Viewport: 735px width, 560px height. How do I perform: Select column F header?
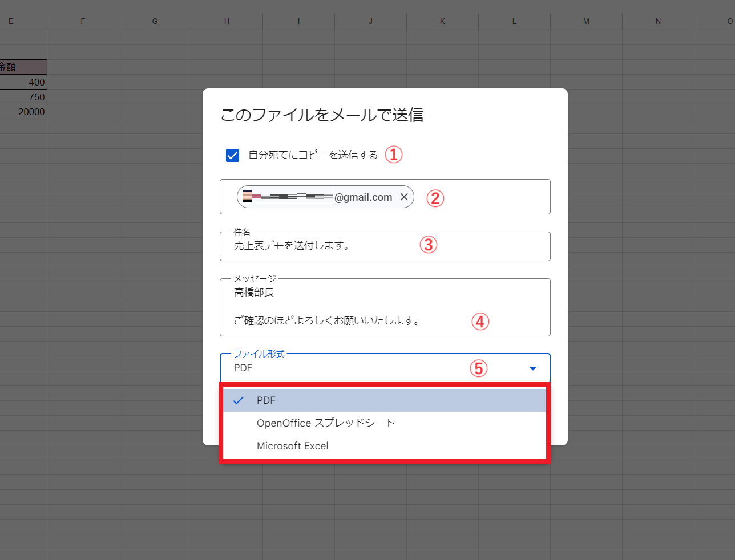[x=83, y=21]
